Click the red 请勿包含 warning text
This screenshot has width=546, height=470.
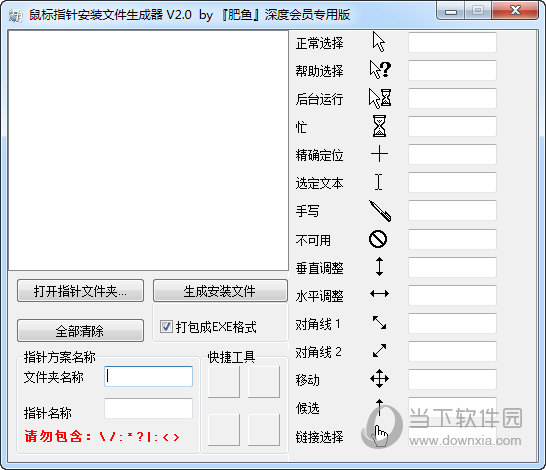102,436
